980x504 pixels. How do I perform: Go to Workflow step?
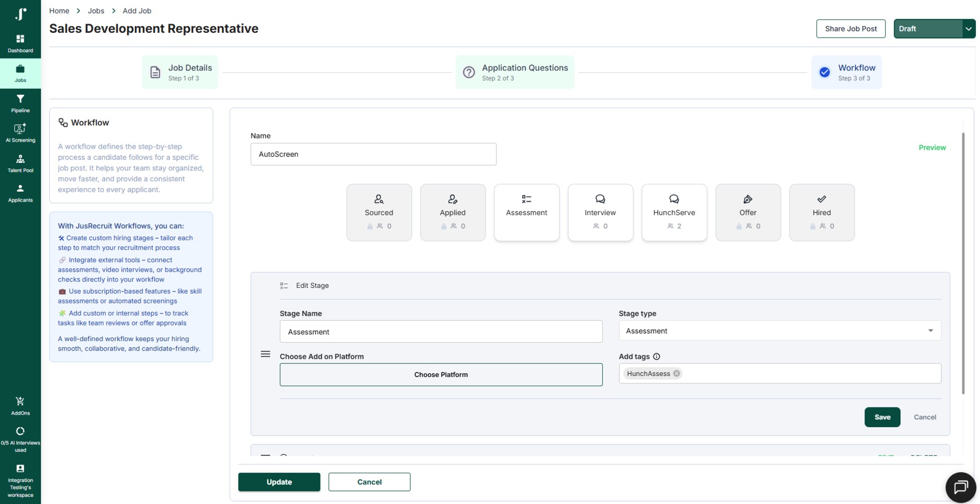coord(846,72)
